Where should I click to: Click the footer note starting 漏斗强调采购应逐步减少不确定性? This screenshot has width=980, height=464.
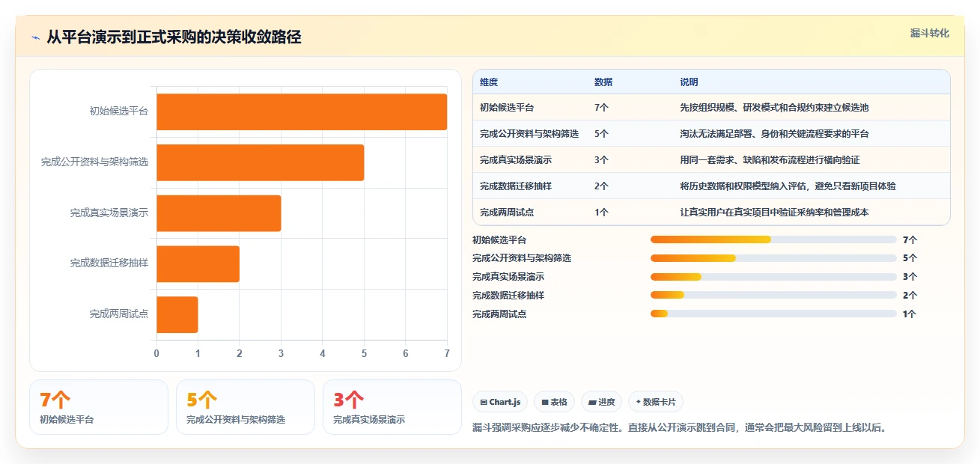pos(680,428)
